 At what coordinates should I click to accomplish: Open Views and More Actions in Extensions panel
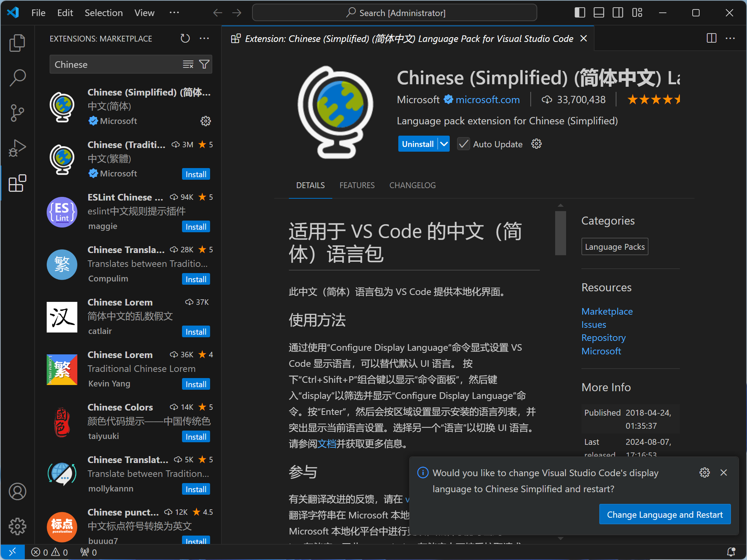[x=204, y=38]
